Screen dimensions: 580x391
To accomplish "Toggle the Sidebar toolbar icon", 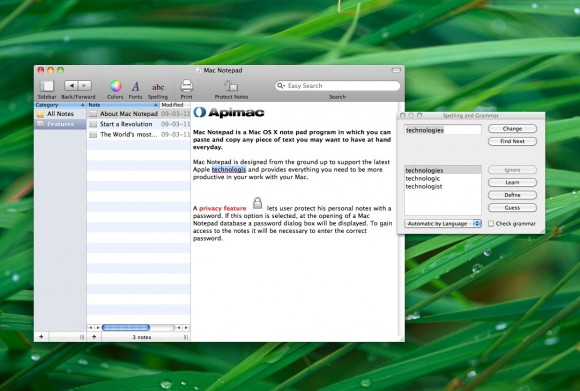I will click(x=47, y=86).
